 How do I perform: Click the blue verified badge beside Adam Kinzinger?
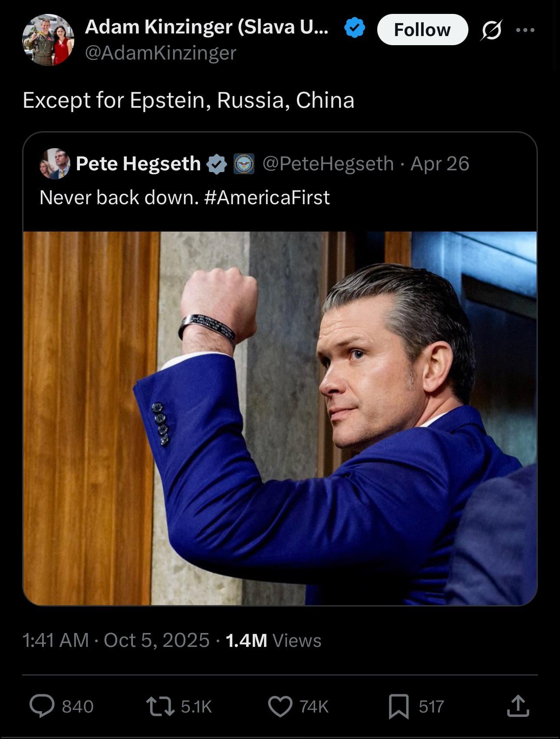[354, 28]
